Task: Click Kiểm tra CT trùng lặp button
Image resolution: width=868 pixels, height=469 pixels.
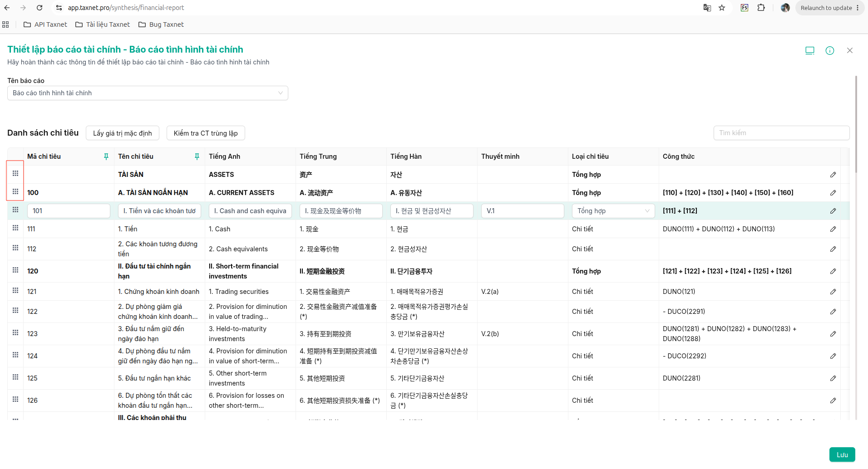Action: tap(206, 133)
